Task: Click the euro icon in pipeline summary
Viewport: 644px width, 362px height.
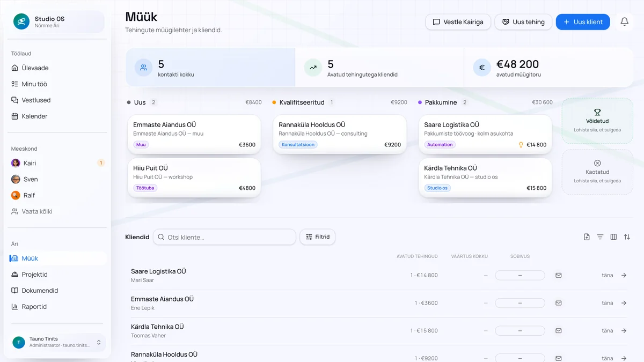Action: pyautogui.click(x=481, y=68)
